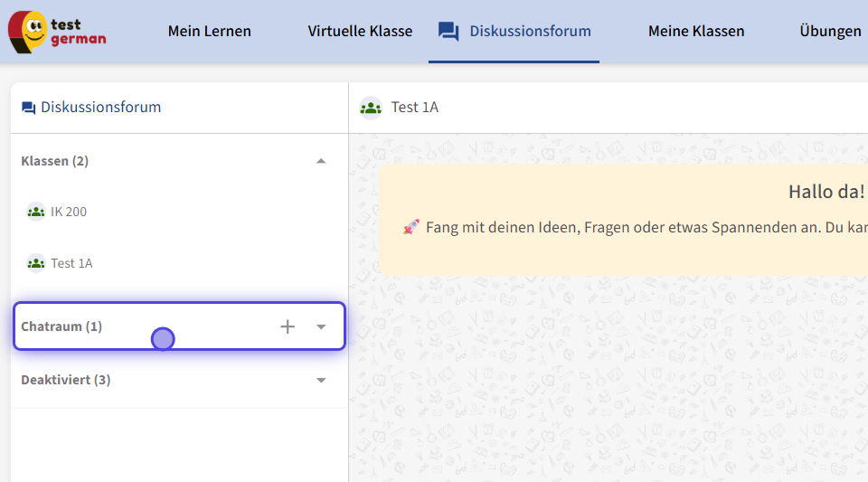Screen dimensions: 868x482
Task: Click the chat bubble icon in the top navigation
Action: click(448, 32)
